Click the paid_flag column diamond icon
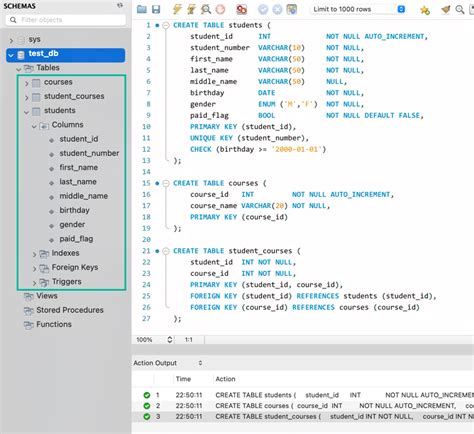The width and height of the screenshot is (474, 434). tap(51, 240)
